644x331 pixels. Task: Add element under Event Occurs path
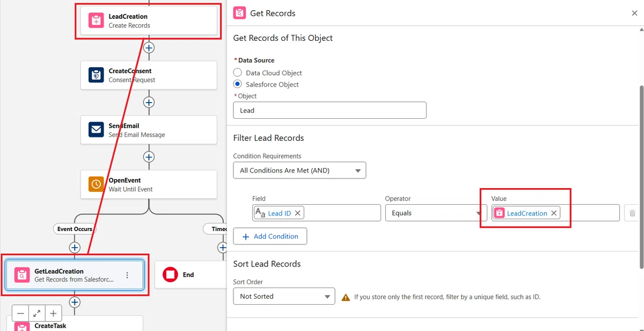75,248
